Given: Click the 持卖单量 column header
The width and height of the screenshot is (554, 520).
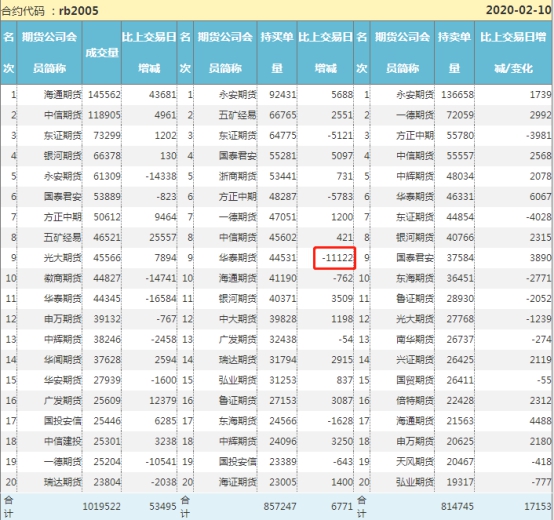Looking at the screenshot, I should coord(454,53).
